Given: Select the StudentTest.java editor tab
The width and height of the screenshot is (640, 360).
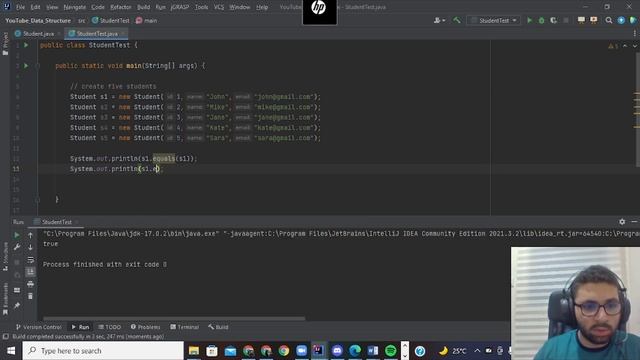Looking at the screenshot, I should click(97, 33).
